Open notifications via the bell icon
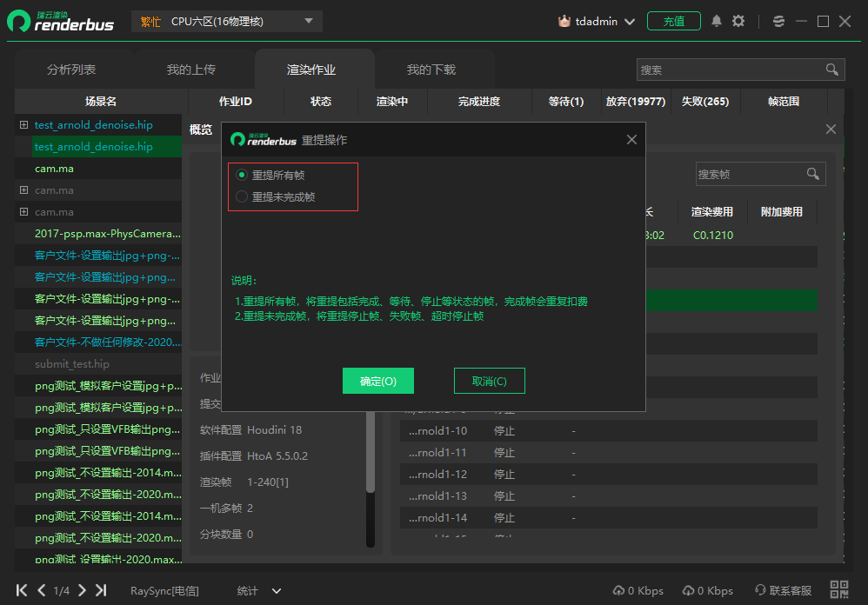868x605 pixels. (x=716, y=21)
